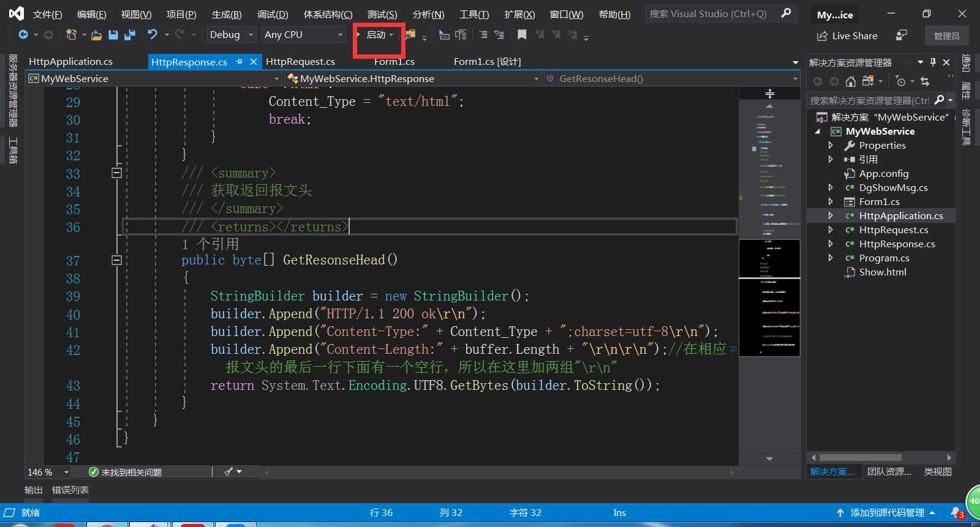The image size is (980, 527).
Task: Click Solution Explorer search magnifier icon
Action: tap(940, 100)
